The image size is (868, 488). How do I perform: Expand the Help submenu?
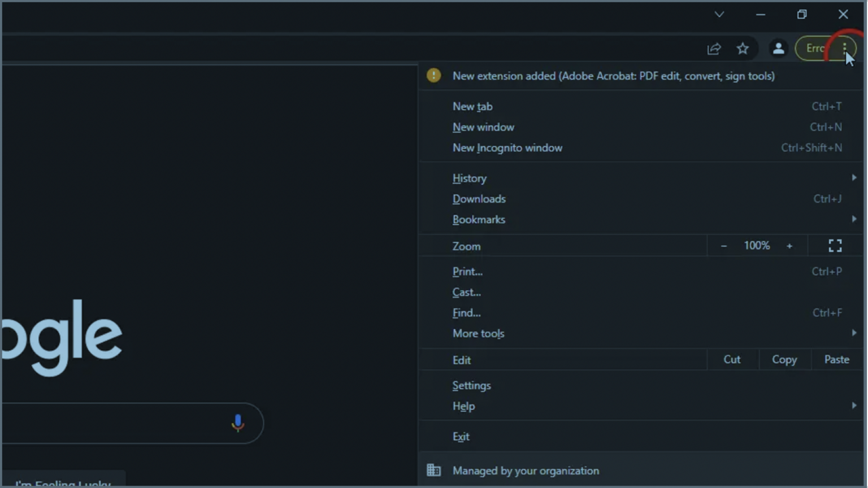pyautogui.click(x=641, y=407)
